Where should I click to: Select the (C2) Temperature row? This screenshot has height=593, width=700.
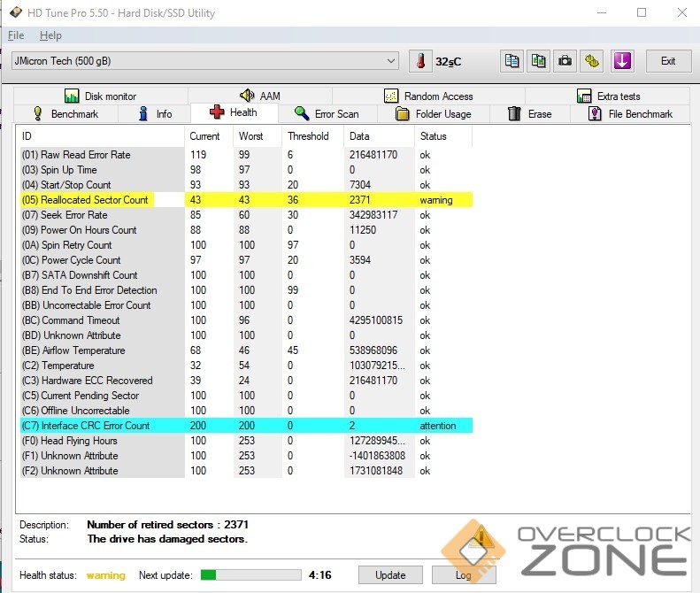246,366
